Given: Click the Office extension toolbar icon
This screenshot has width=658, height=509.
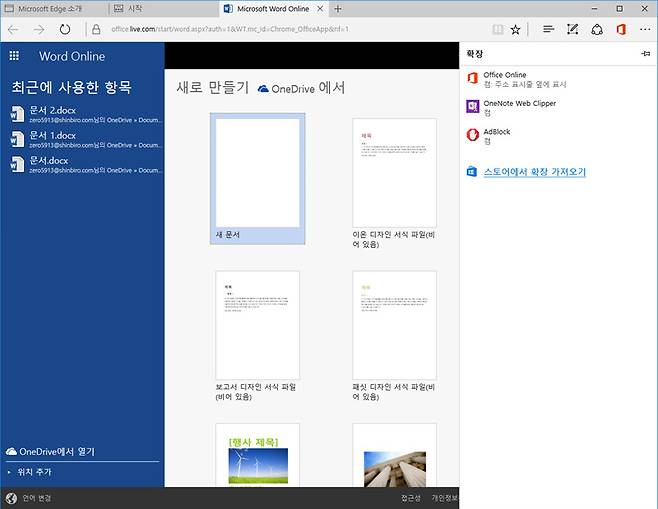Looking at the screenshot, I should [x=621, y=29].
